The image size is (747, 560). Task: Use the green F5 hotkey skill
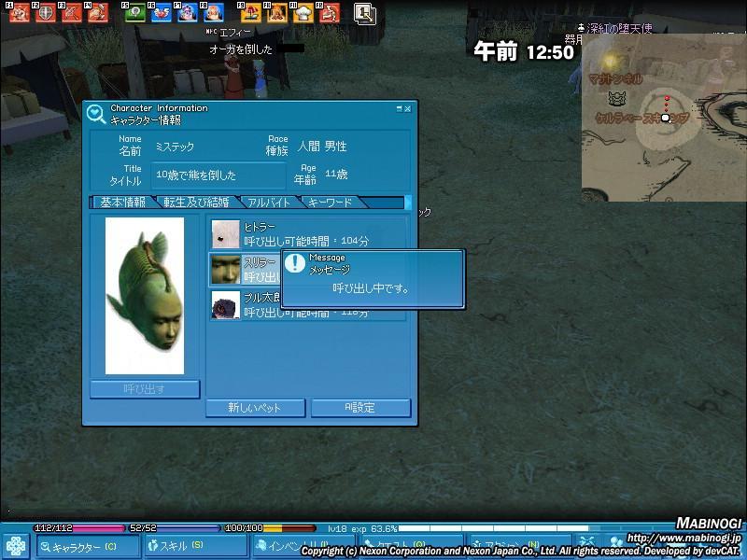pos(134,12)
